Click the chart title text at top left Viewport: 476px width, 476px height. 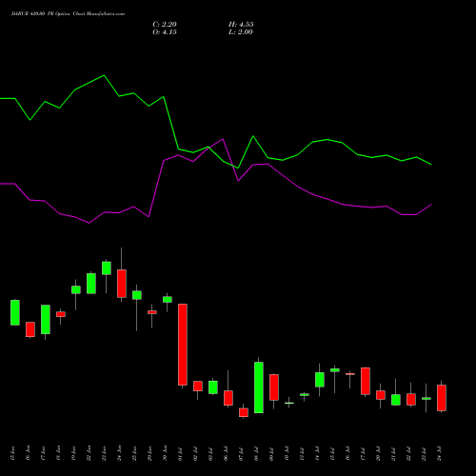click(x=68, y=14)
